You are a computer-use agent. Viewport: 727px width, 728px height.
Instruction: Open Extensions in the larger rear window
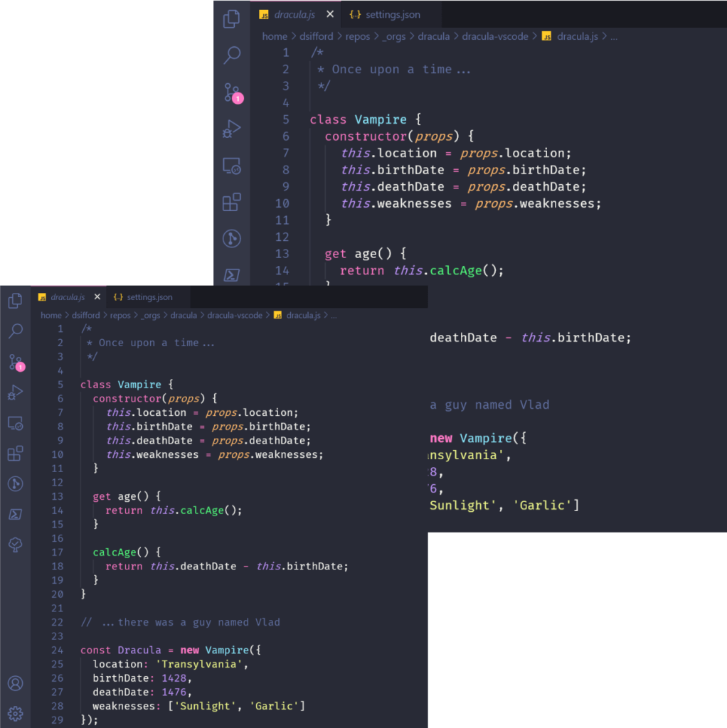click(232, 203)
